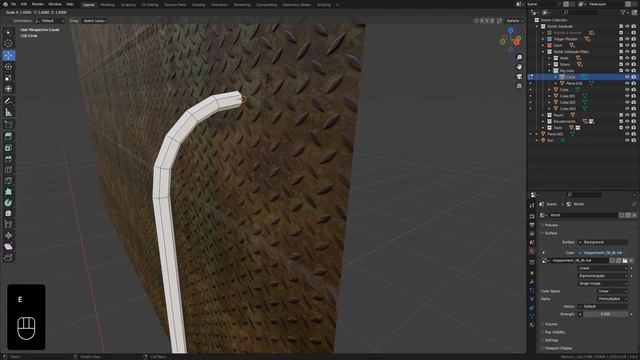Screen dimensions: 640x360
Task: Click the Color image texture link field
Action: tap(603, 253)
